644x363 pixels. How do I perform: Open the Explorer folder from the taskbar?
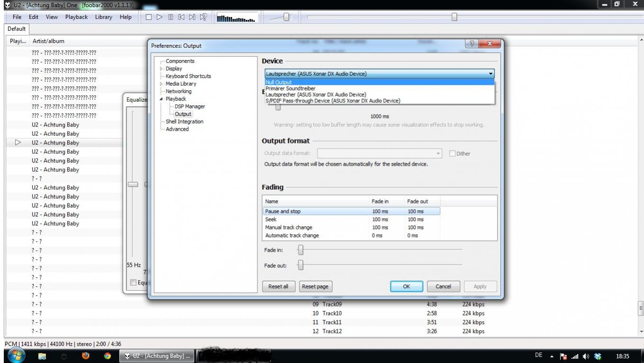tap(42, 356)
